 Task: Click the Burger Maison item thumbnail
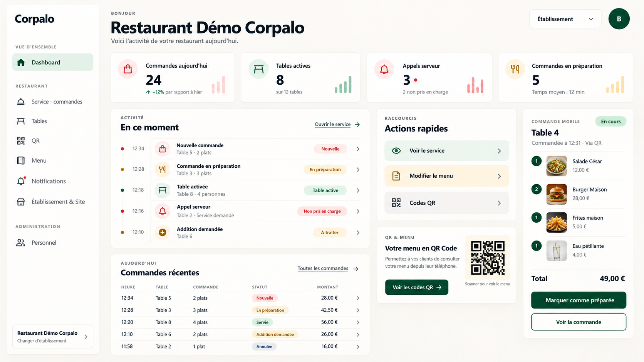point(557,194)
